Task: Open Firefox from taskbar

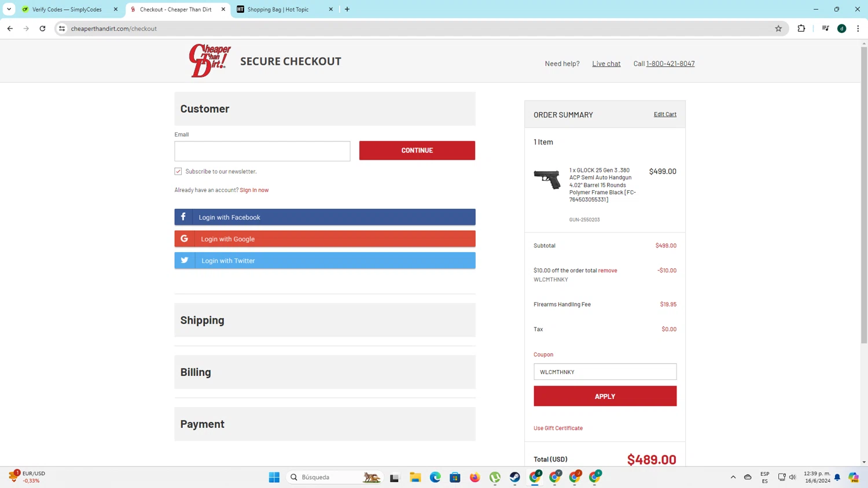Action: (475, 477)
